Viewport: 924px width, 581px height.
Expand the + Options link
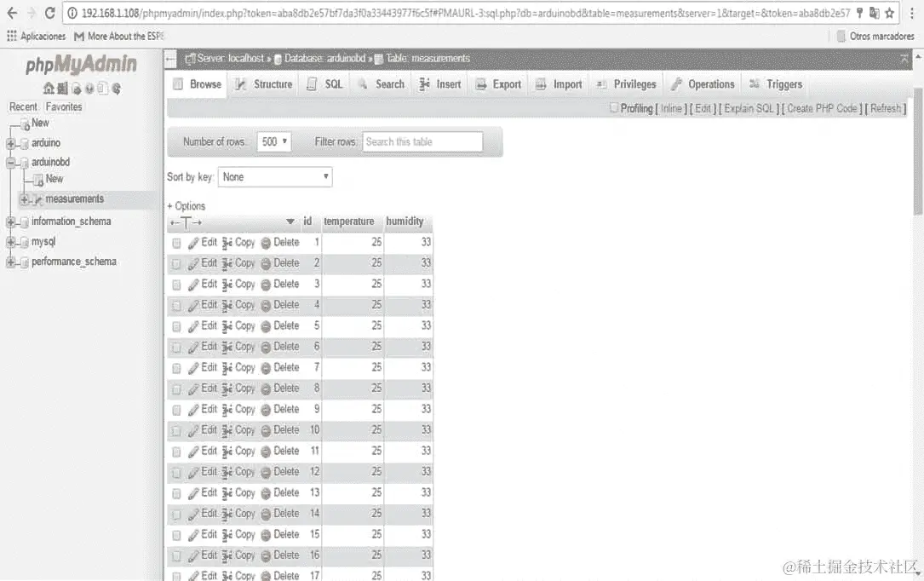point(187,206)
